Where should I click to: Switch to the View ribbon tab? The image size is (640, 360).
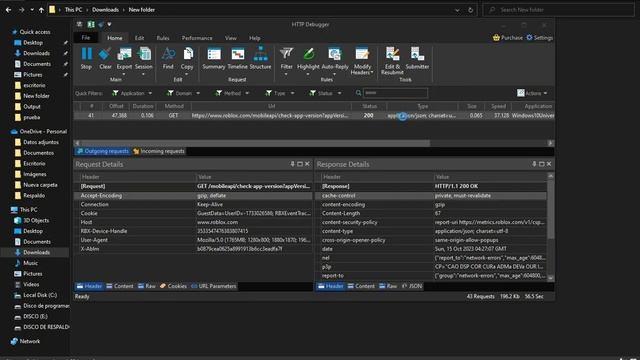(231, 38)
